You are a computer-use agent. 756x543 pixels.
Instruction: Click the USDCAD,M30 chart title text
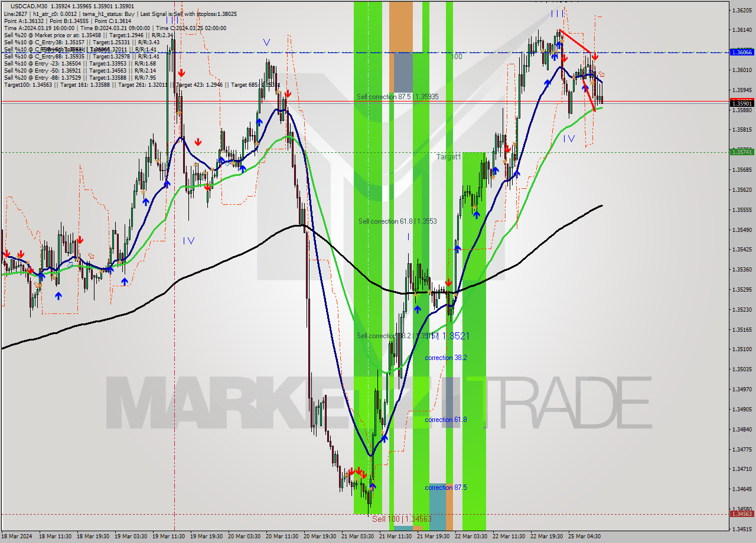[28, 5]
